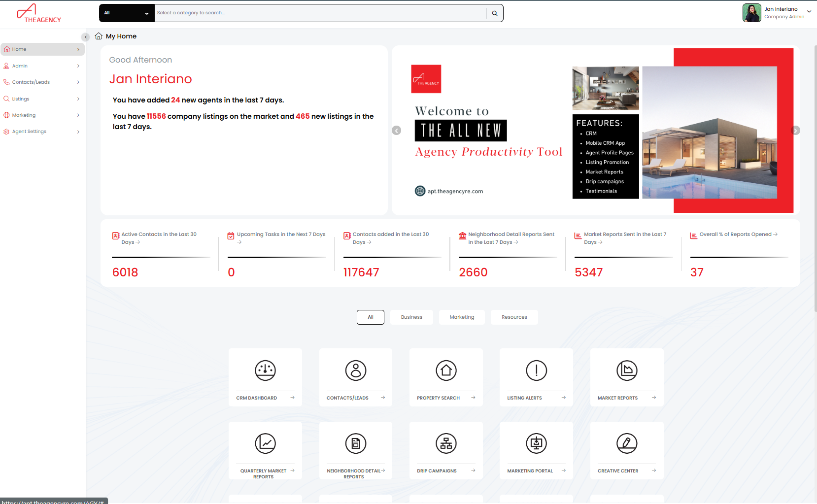Click the welcome banner house photo

coord(710,133)
